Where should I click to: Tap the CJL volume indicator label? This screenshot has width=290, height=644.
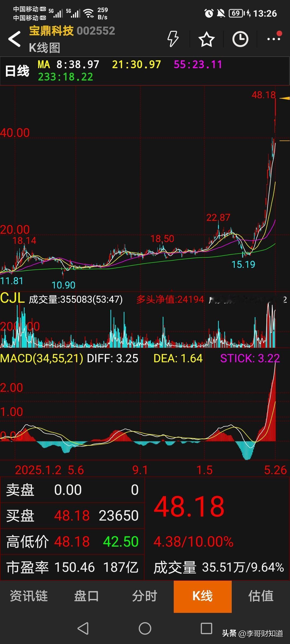point(12,298)
